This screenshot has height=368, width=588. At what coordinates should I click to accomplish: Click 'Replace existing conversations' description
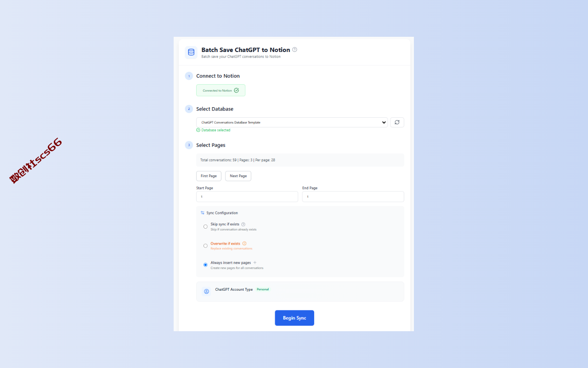[x=232, y=248]
